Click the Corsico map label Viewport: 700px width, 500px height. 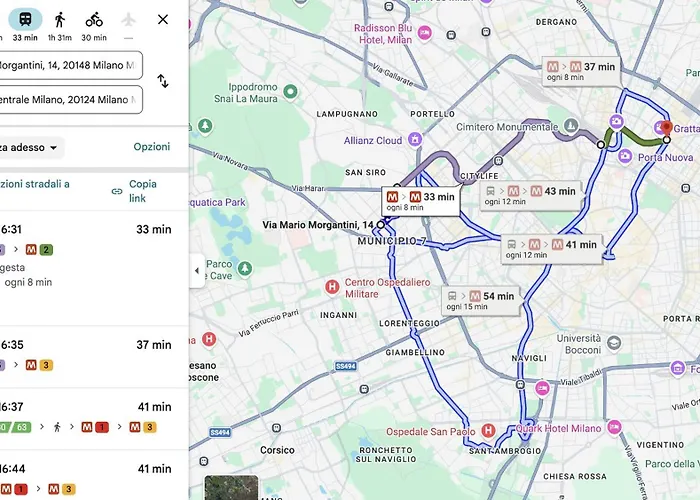(277, 450)
